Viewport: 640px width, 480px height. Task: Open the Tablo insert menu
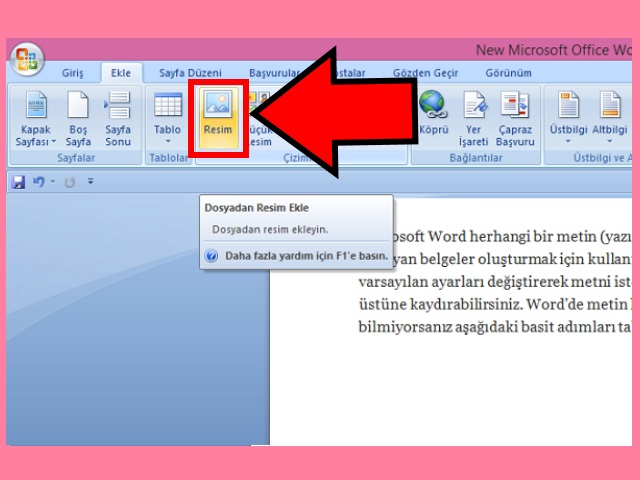(167, 118)
